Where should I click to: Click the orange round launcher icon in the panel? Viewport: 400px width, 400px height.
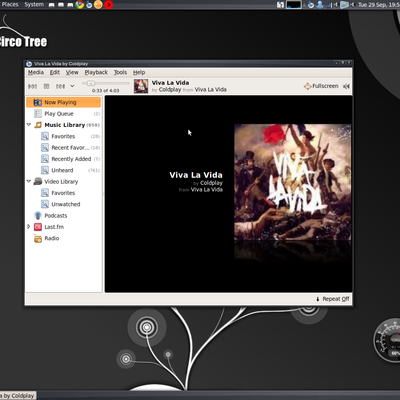[98, 5]
